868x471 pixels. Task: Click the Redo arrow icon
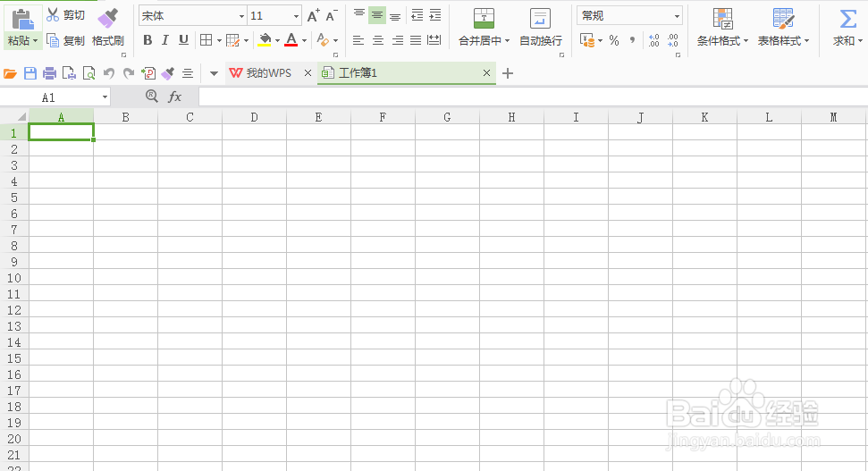[x=129, y=73]
